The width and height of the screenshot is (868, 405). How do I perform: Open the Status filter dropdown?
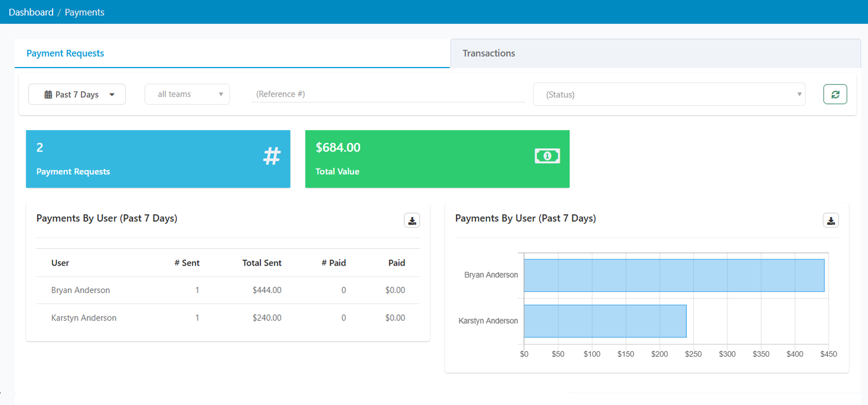[x=669, y=94]
